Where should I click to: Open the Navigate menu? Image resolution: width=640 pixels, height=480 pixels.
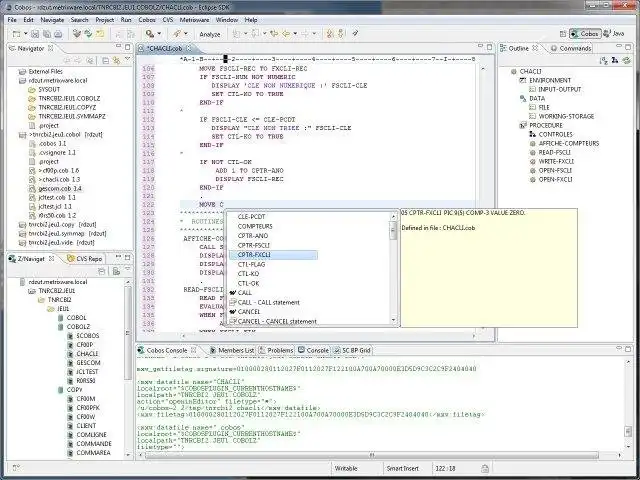pyautogui.click(x=54, y=19)
